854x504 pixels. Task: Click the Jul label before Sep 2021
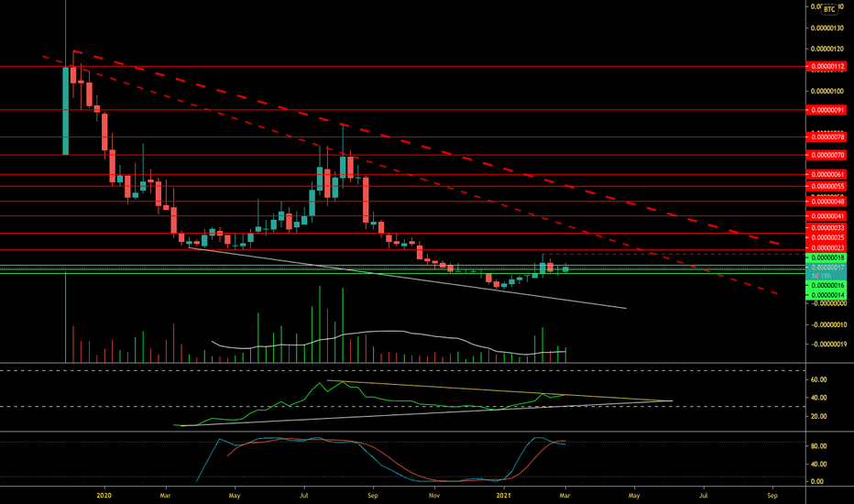pos(703,496)
